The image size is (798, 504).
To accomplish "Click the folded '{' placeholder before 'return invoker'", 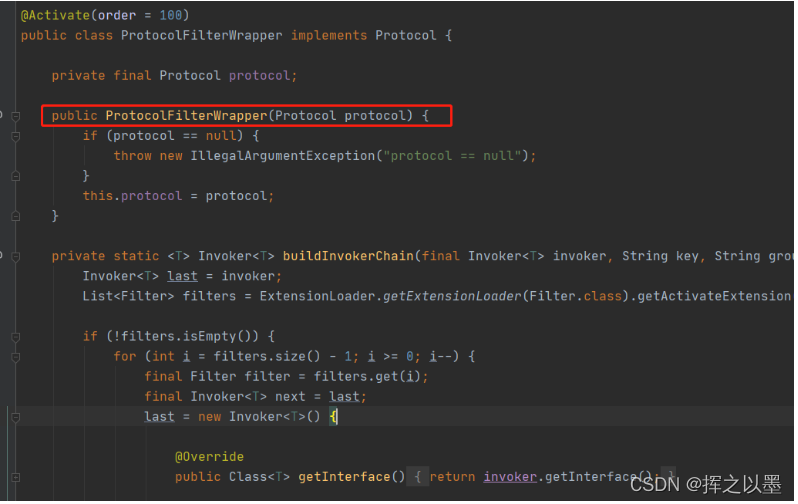I will (418, 478).
